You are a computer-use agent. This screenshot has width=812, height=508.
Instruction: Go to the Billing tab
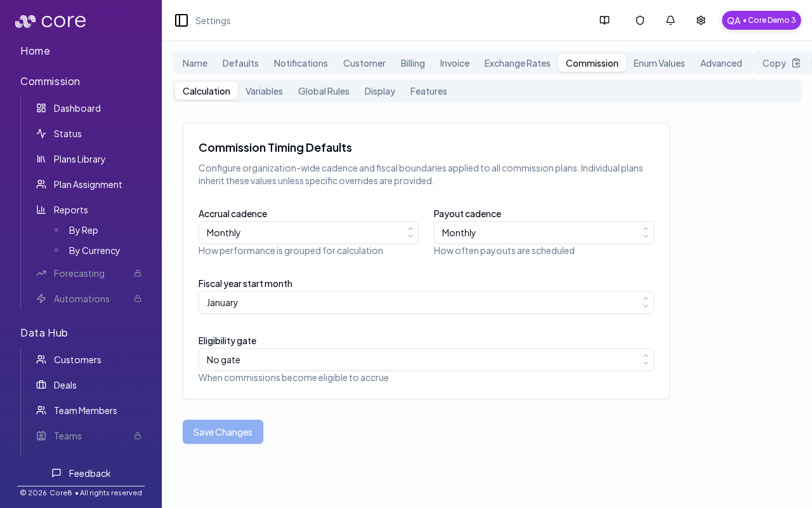413,63
